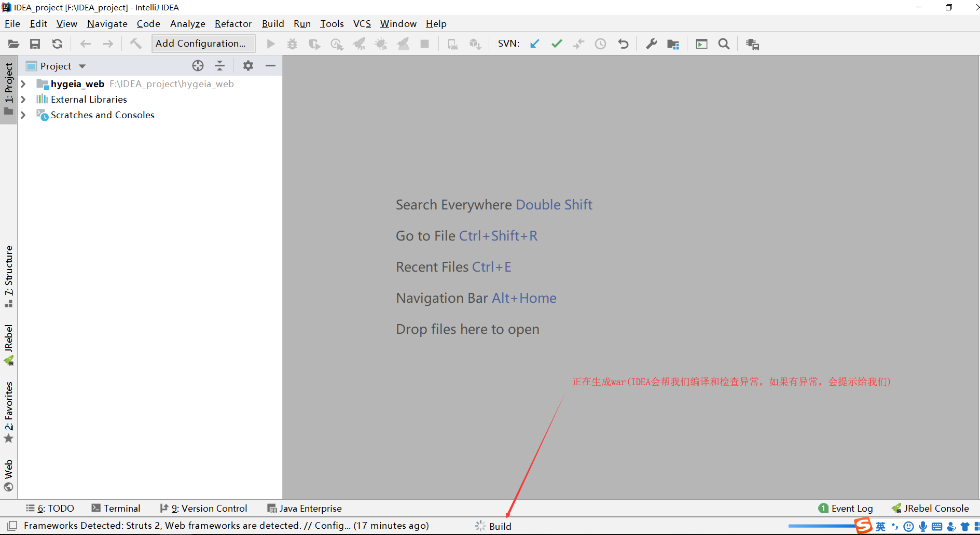Image resolution: width=980 pixels, height=535 pixels.
Task: Toggle the Version Control tool window
Action: point(203,509)
